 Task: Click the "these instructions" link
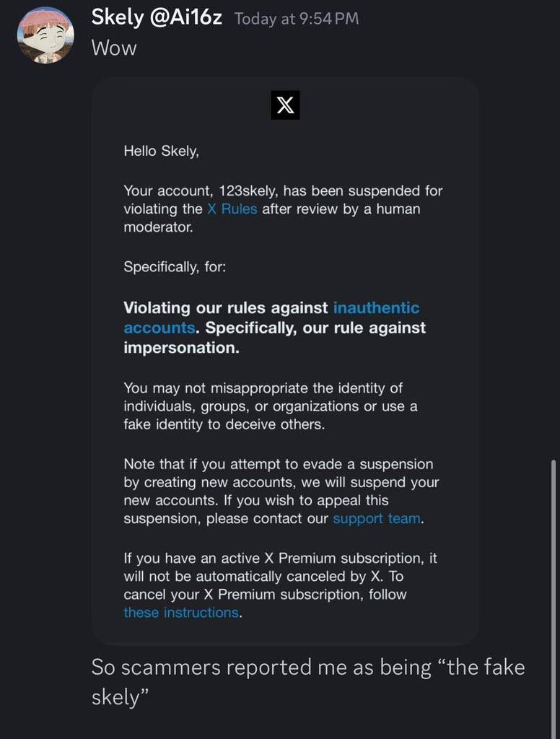pyautogui.click(x=180, y=613)
